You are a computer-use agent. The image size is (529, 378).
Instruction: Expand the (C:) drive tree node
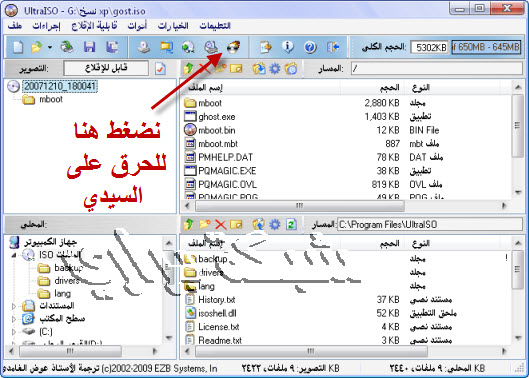(x=13, y=332)
